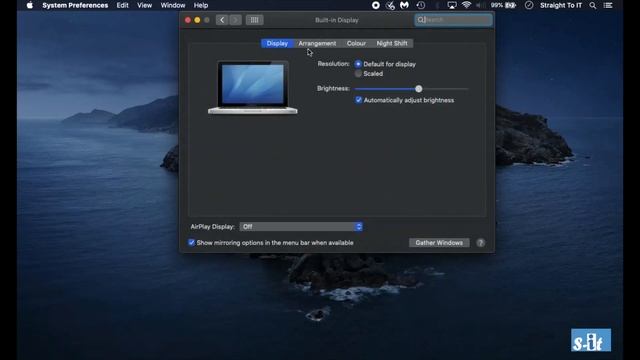
Task: Open Time Machine menu bar icon
Action: point(421,5)
